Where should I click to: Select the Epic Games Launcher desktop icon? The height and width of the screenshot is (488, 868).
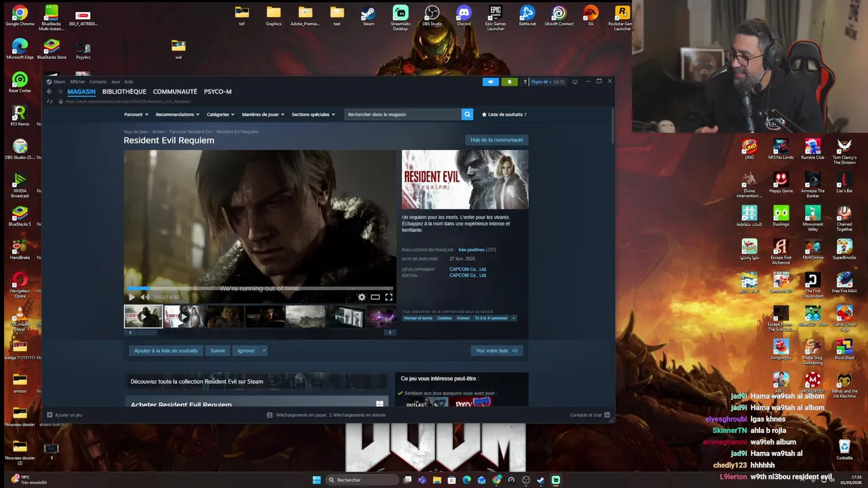point(496,18)
